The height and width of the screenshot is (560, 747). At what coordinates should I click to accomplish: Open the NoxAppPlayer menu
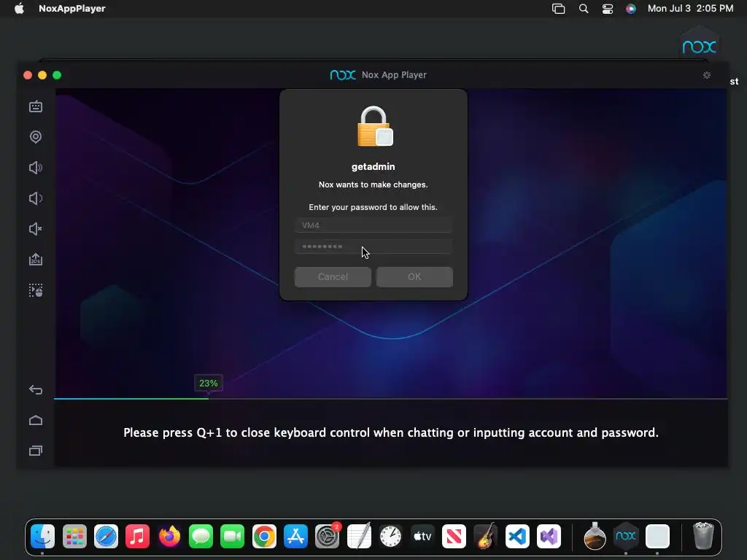pos(72,9)
